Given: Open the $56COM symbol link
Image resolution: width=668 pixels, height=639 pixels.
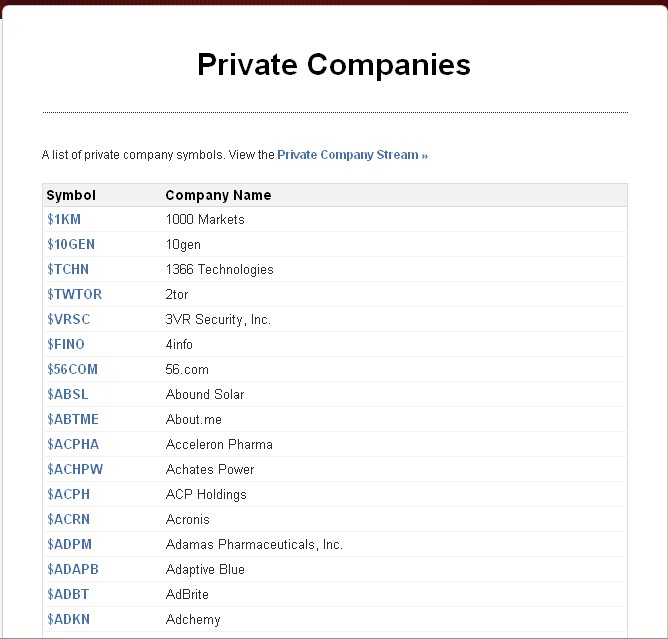Looking at the screenshot, I should pyautogui.click(x=72, y=369).
